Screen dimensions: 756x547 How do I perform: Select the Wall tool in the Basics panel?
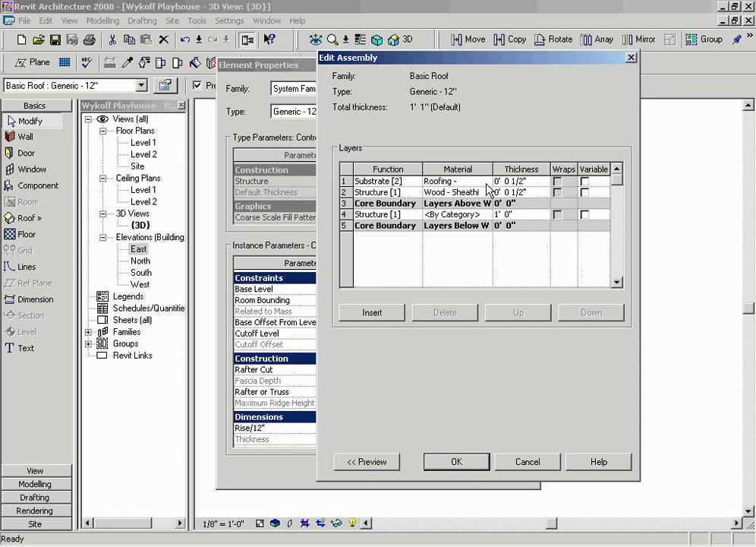point(19,137)
